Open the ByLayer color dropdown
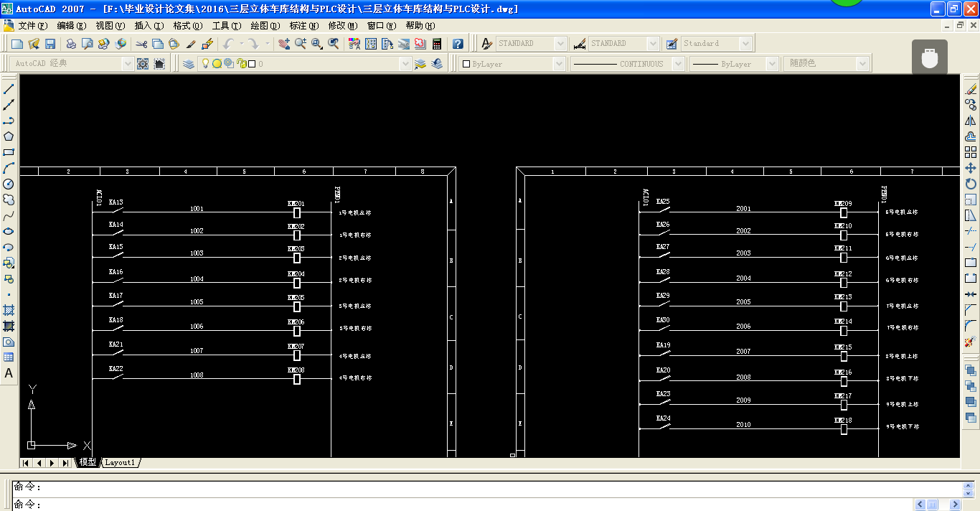This screenshot has width=980, height=511. [x=559, y=64]
